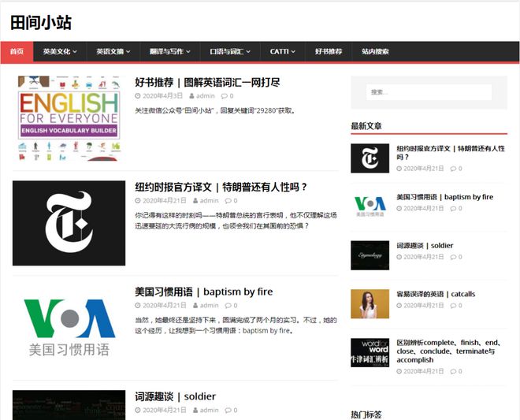The image size is (520, 420).
Task: Expand the CATTI nav menu
Action: coord(282,51)
